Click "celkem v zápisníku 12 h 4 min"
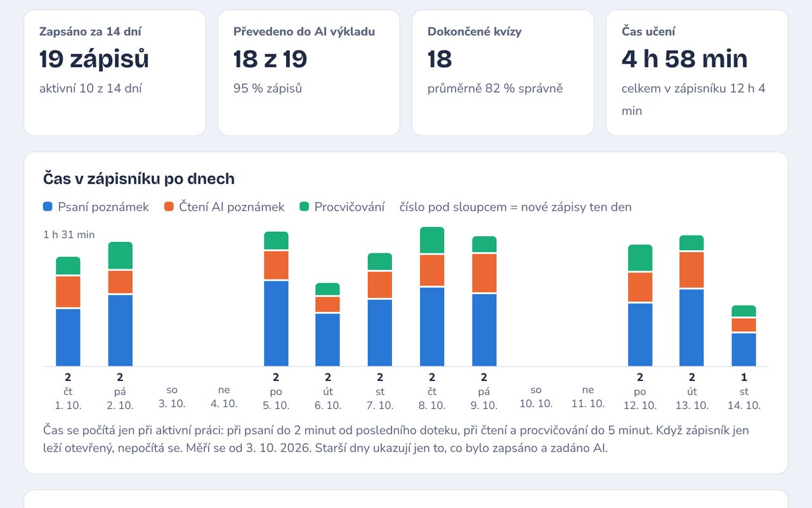The width and height of the screenshot is (812, 508). point(693,100)
